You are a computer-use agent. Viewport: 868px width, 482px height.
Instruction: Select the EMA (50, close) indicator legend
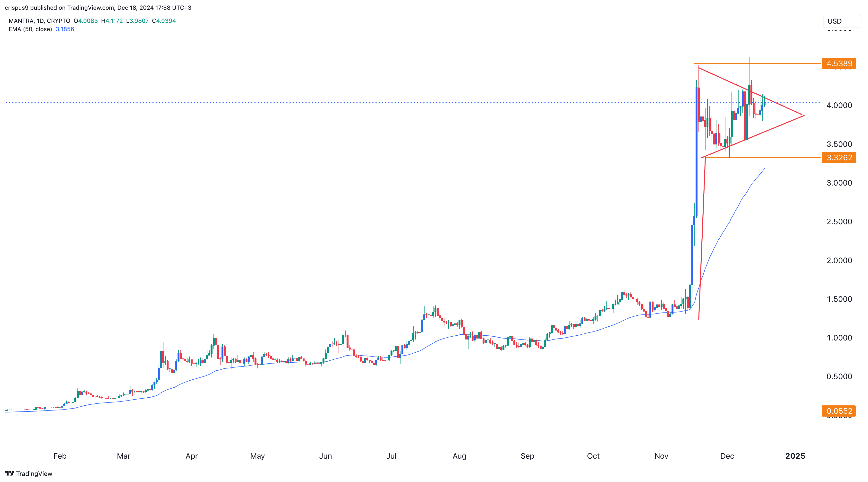click(30, 29)
